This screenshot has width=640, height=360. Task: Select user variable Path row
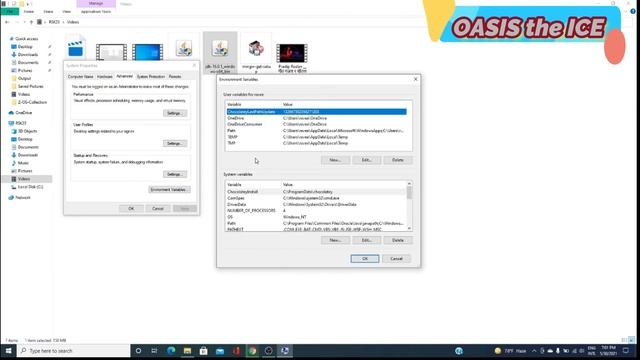click(x=316, y=131)
